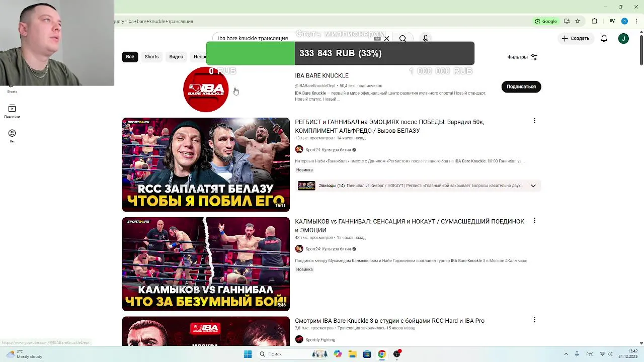Open the Фильтры search filters
The height and width of the screenshot is (362, 644).
click(x=522, y=57)
